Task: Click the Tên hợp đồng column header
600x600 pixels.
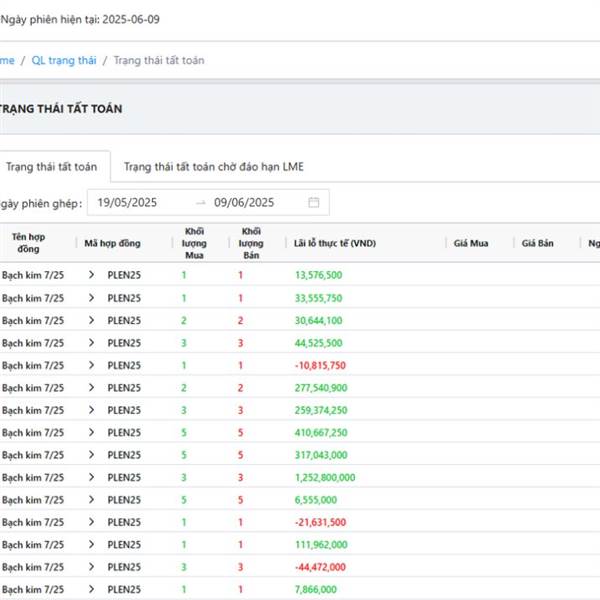Action: coord(28,243)
